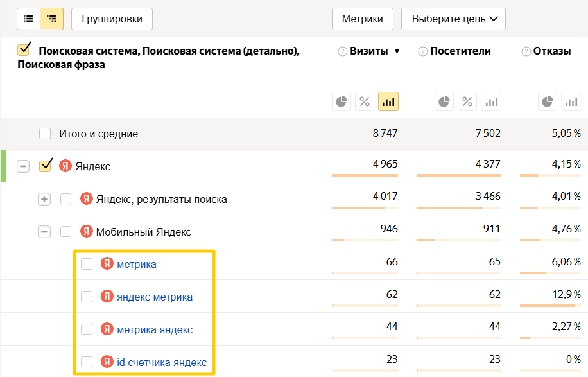Viewport: 588px width, 377px height.
Task: Show percent view for Посетители column
Action: click(467, 101)
